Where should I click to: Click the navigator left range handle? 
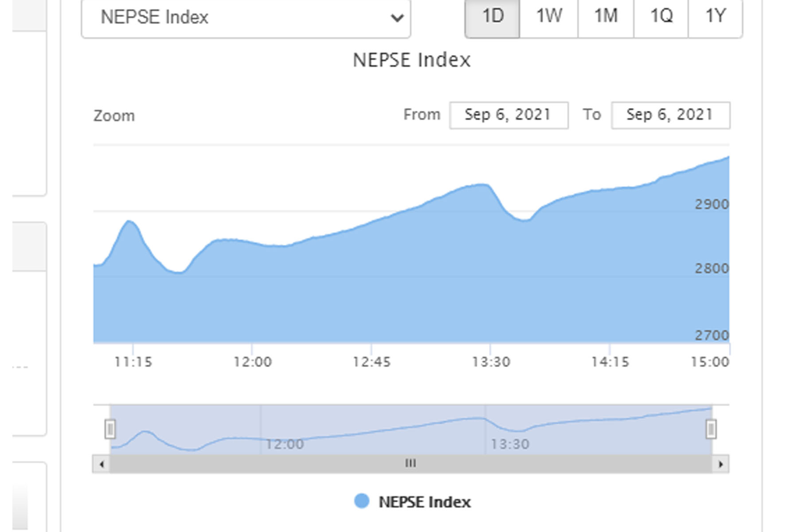point(110,429)
